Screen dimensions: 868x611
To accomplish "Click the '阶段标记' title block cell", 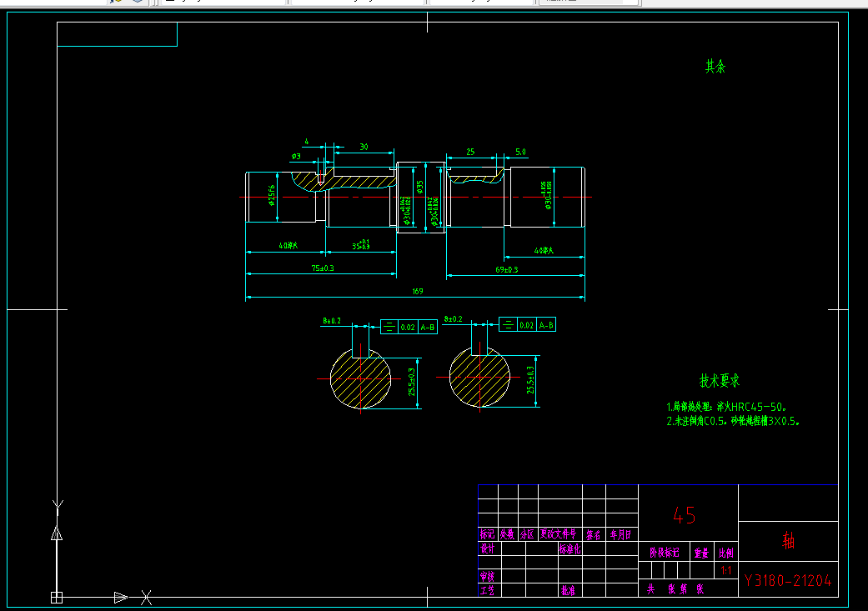I will tap(664, 553).
